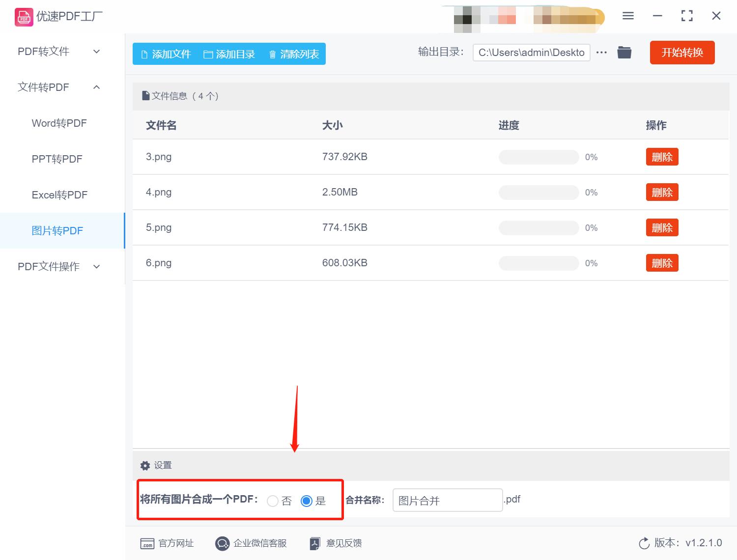737x560 pixels.
Task: Click the merge name 图片合并 input field
Action: point(447,500)
